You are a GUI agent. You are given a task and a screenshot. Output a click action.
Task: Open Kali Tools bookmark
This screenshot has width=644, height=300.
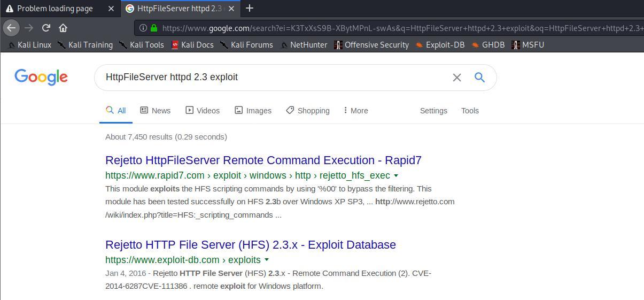[x=142, y=45]
